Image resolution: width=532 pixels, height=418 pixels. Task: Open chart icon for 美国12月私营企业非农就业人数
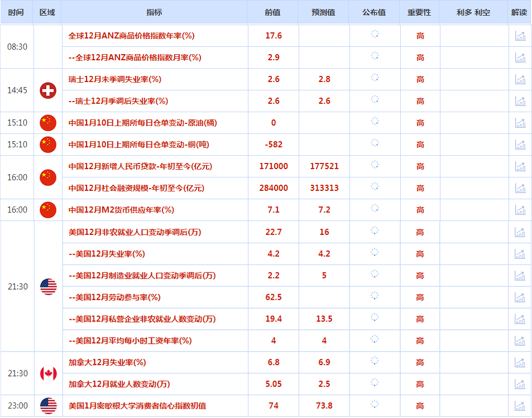(520, 319)
